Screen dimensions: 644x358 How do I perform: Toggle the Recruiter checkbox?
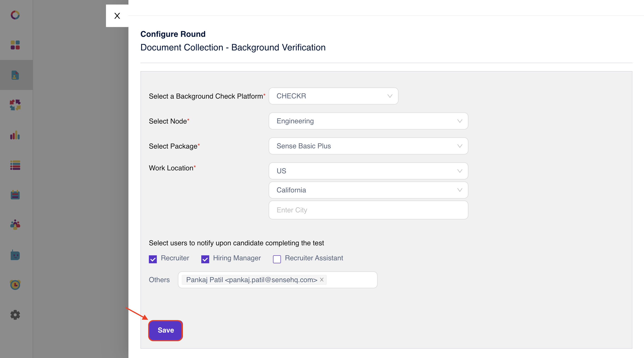point(153,259)
